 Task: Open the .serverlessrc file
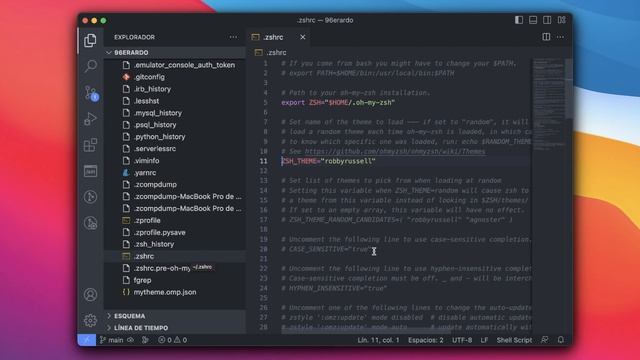click(x=175, y=149)
